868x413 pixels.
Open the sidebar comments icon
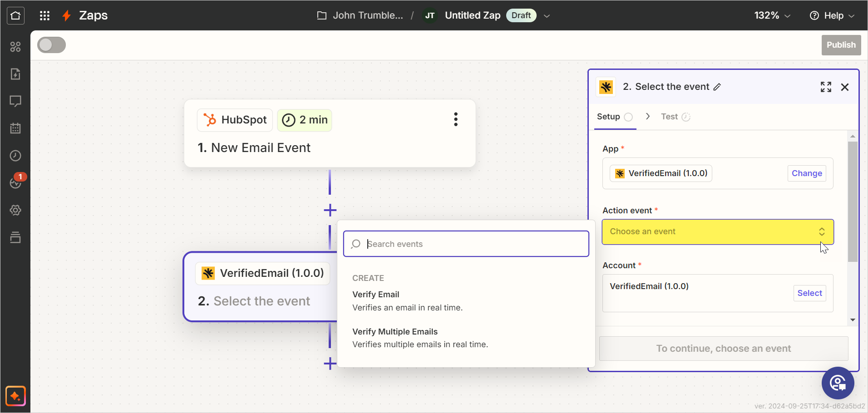tap(15, 101)
